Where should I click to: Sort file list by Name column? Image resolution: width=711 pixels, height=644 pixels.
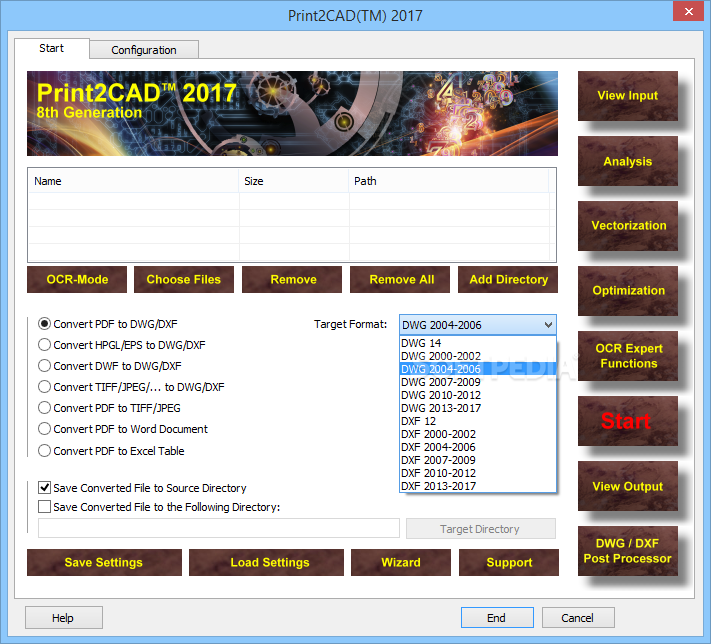coord(133,181)
